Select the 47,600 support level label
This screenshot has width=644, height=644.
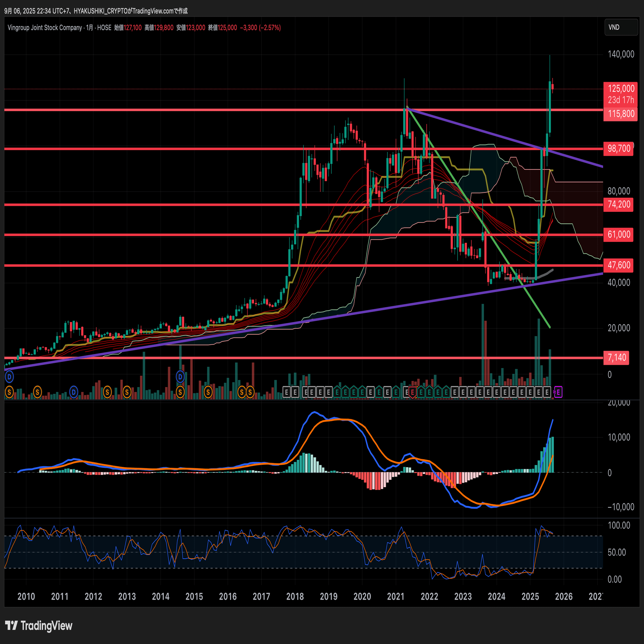pyautogui.click(x=619, y=265)
